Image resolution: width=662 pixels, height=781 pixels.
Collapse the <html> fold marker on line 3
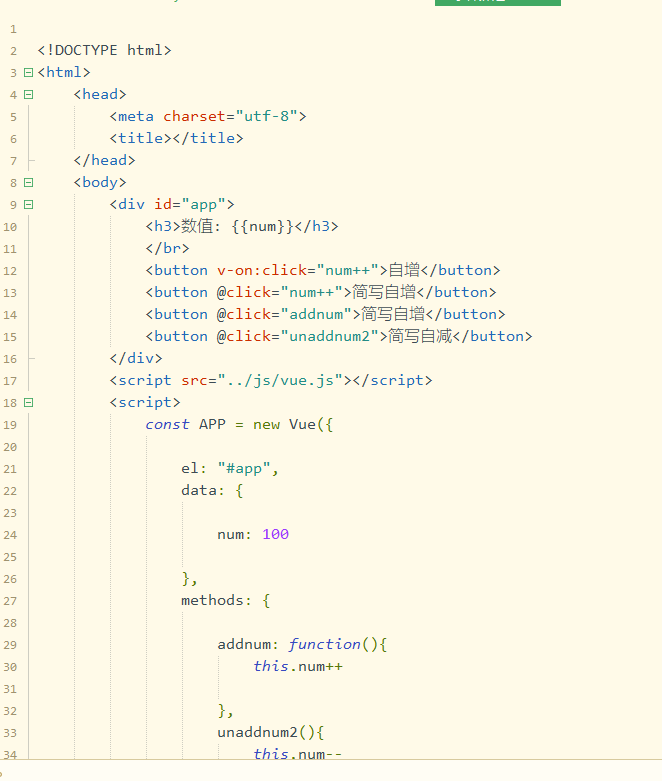tap(28, 73)
